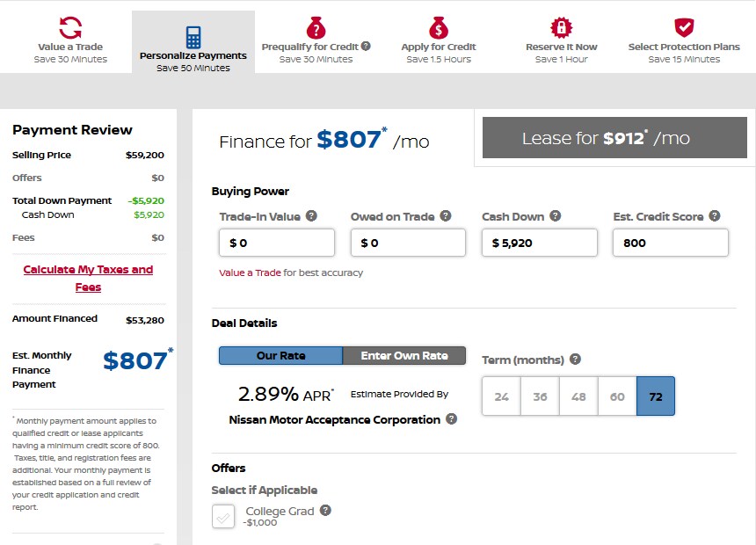This screenshot has width=756, height=545.
Task: Choose the 36 month term
Action: 540,396
